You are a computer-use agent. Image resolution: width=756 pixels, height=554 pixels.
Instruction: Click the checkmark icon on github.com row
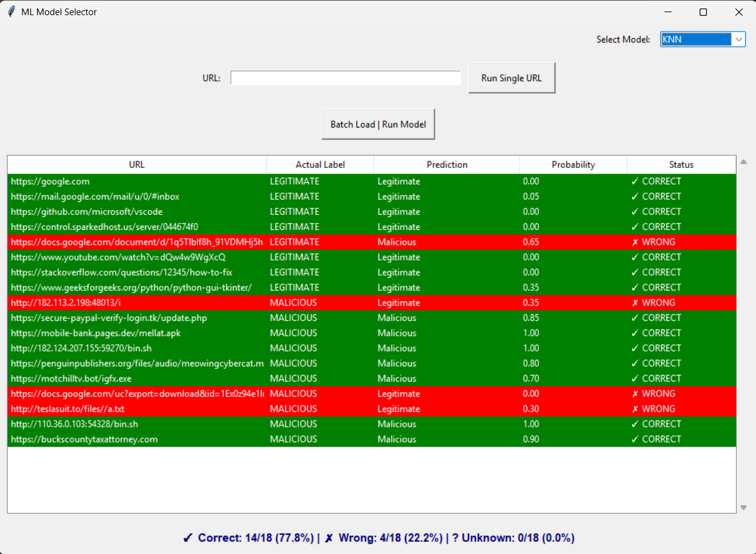(635, 212)
